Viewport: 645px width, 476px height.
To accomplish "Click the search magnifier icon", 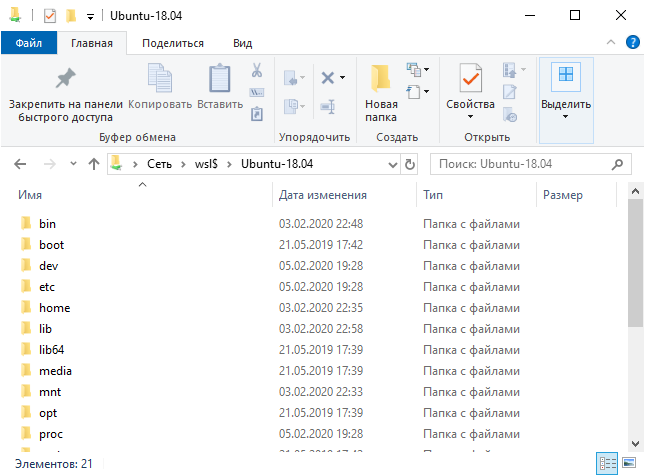I will point(617,165).
